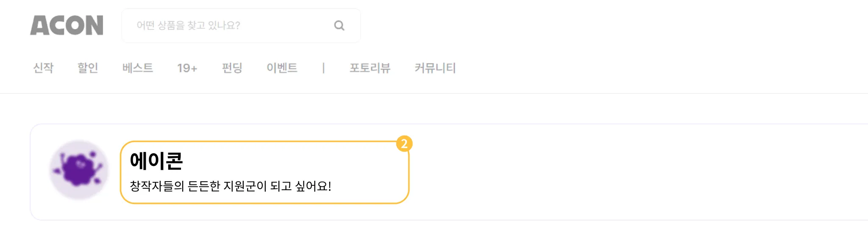Open the 이벤트 menu item
This screenshot has height=243, width=868.
(x=282, y=68)
